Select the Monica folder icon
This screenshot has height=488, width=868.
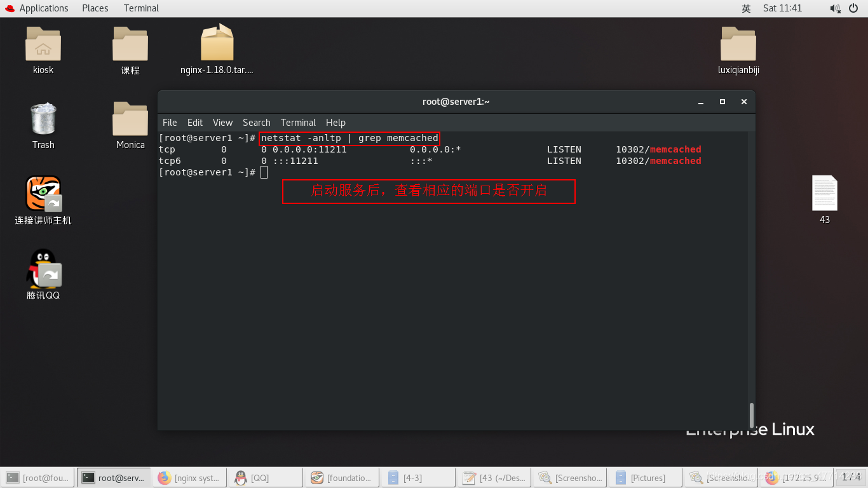tap(130, 119)
